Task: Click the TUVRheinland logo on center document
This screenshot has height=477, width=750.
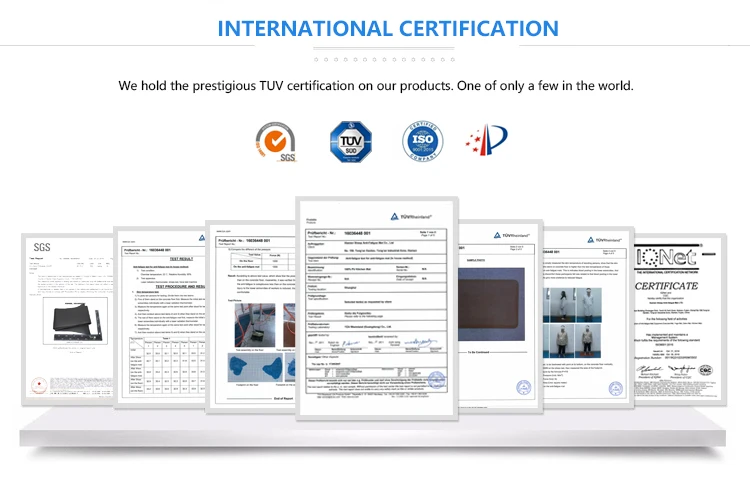Action: point(411,217)
